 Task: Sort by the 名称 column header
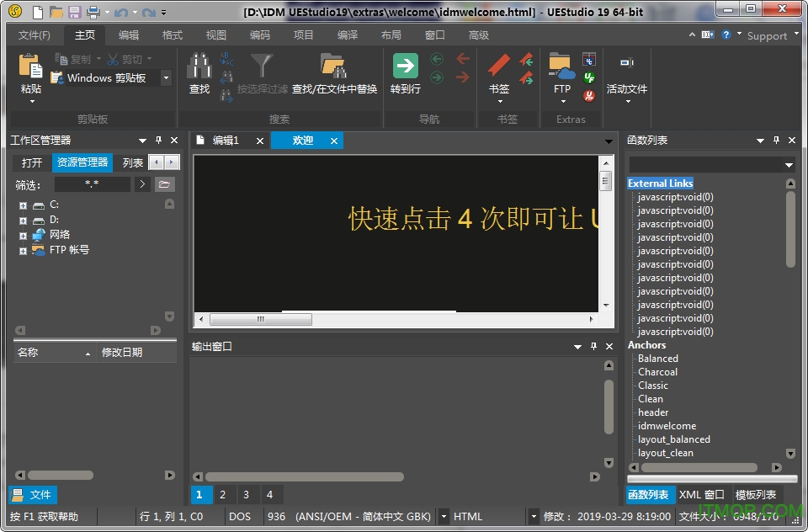(x=56, y=353)
